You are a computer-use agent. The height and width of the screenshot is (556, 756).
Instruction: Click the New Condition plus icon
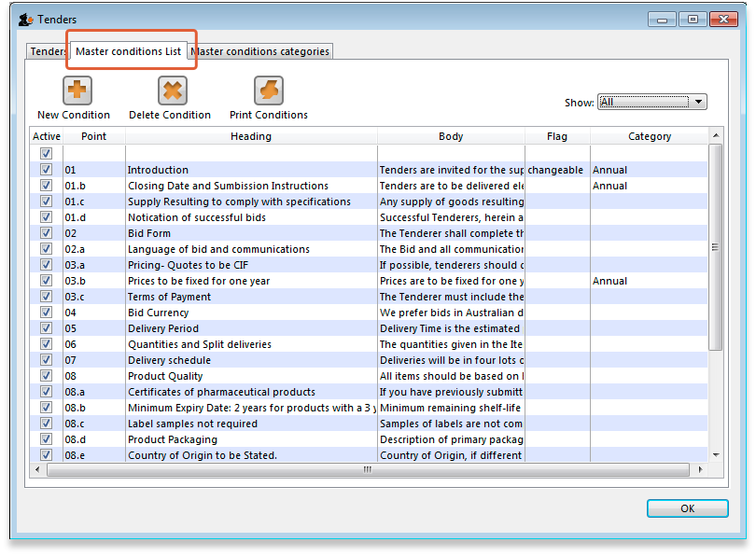click(x=77, y=91)
